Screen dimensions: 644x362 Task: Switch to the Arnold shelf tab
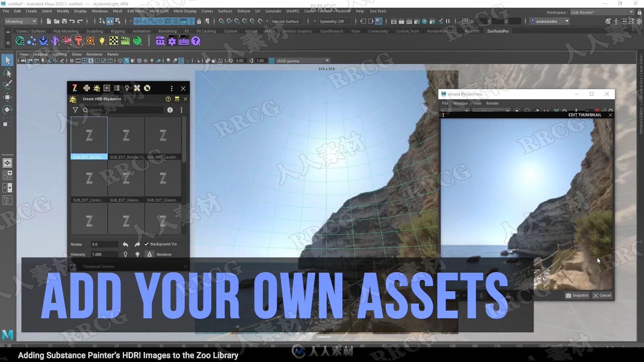pyautogui.click(x=251, y=31)
